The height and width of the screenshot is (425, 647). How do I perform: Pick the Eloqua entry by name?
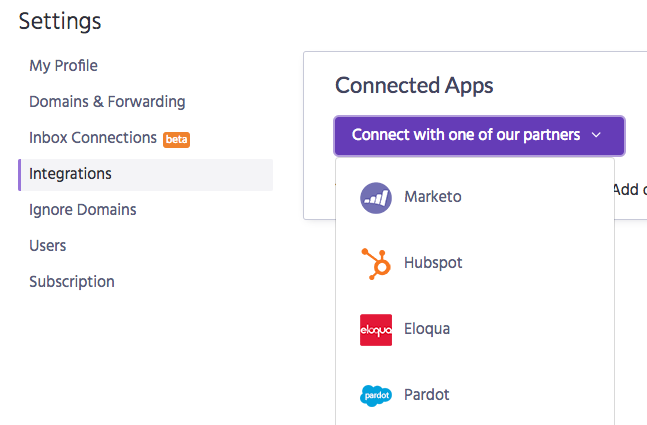[x=427, y=329]
